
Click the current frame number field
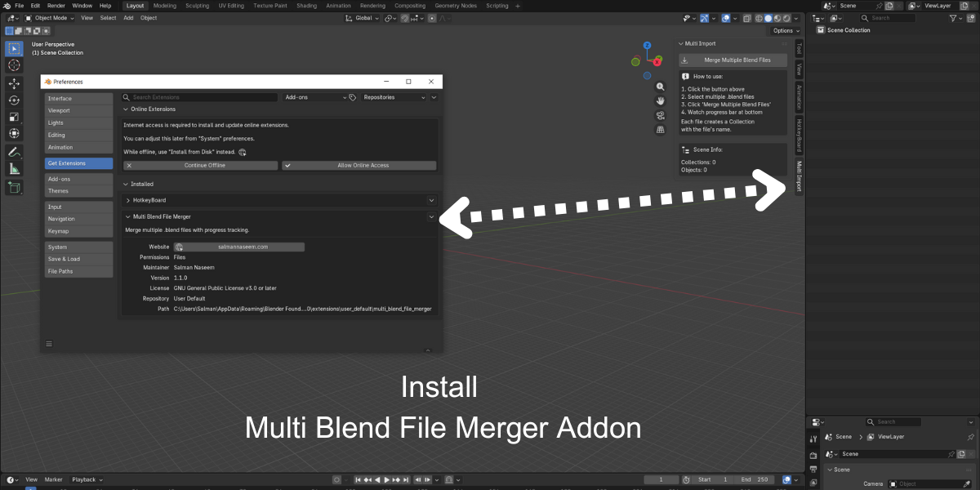(x=662, y=479)
